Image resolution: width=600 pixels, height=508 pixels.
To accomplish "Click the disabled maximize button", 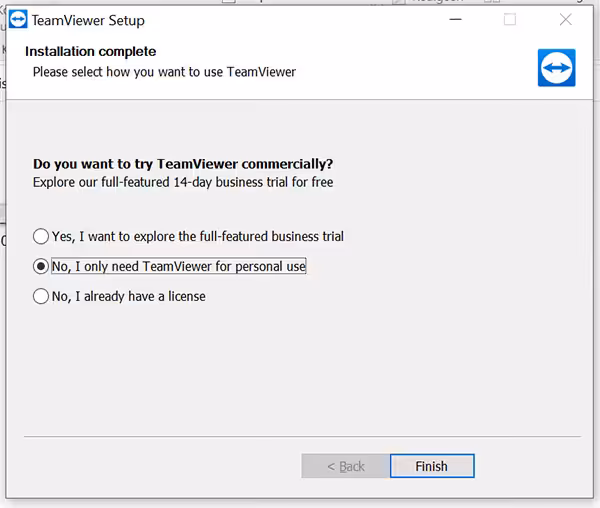I will coord(510,20).
